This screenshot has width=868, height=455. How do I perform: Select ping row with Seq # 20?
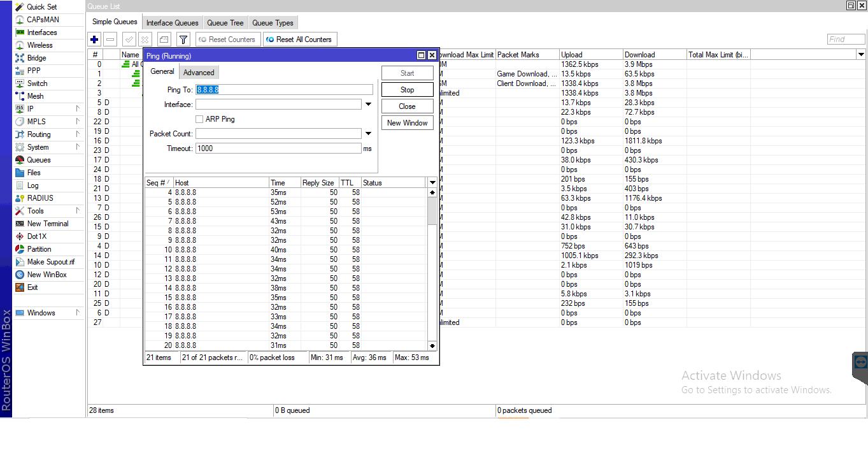tap(285, 345)
